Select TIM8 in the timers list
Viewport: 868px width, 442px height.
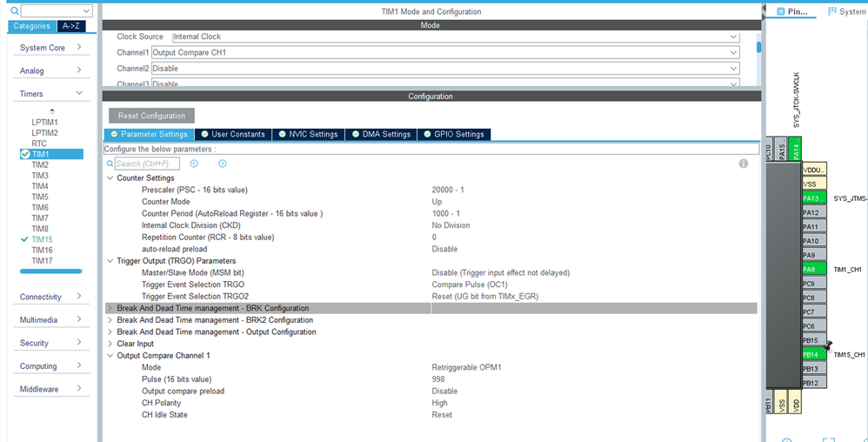40,229
